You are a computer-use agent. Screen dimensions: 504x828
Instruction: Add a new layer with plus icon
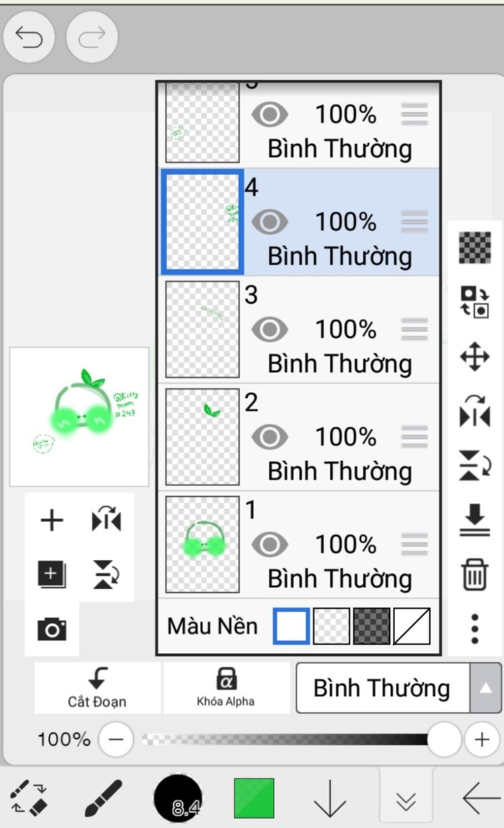(52, 520)
